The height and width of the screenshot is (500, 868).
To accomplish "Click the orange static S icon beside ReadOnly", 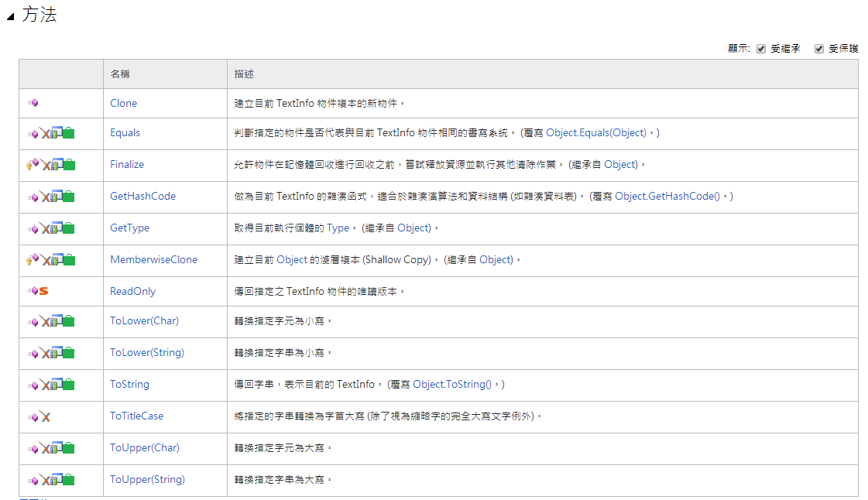I will (43, 291).
